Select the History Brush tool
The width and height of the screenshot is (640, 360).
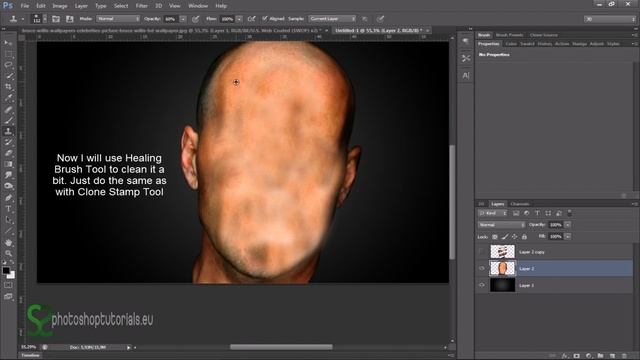tap(8, 142)
